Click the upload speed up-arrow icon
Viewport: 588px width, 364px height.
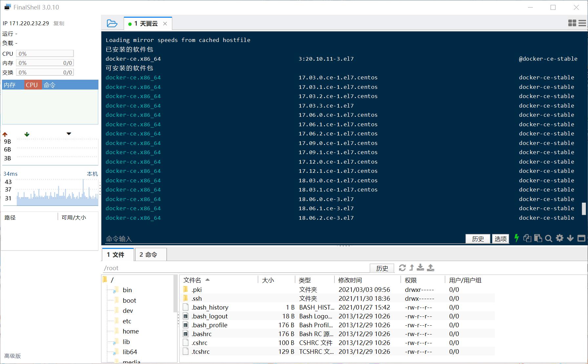click(x=5, y=134)
